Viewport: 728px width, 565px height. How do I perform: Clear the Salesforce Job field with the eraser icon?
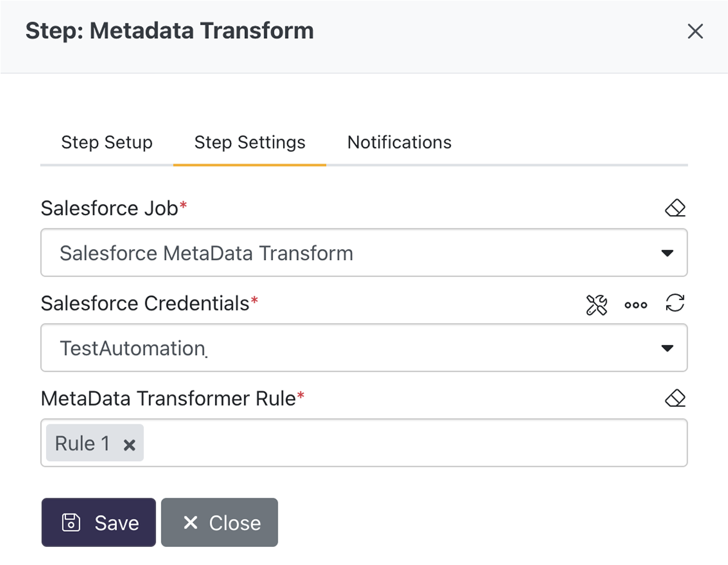[675, 209]
